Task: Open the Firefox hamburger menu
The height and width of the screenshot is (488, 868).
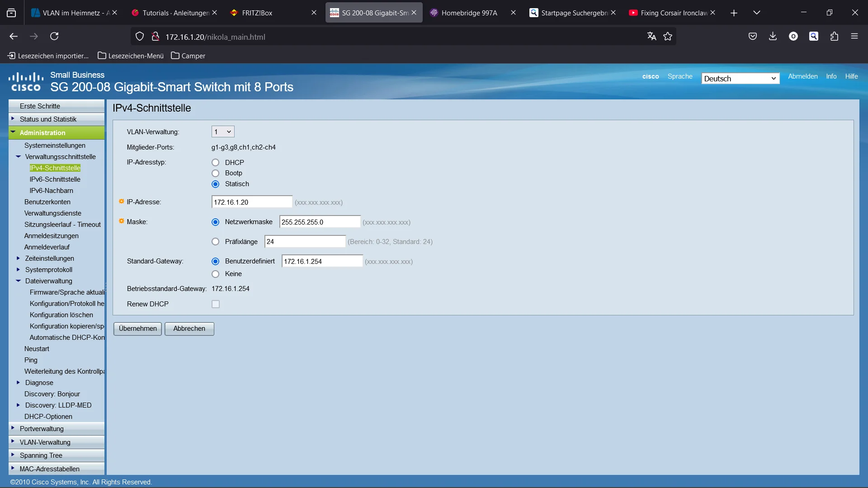Action: [854, 37]
